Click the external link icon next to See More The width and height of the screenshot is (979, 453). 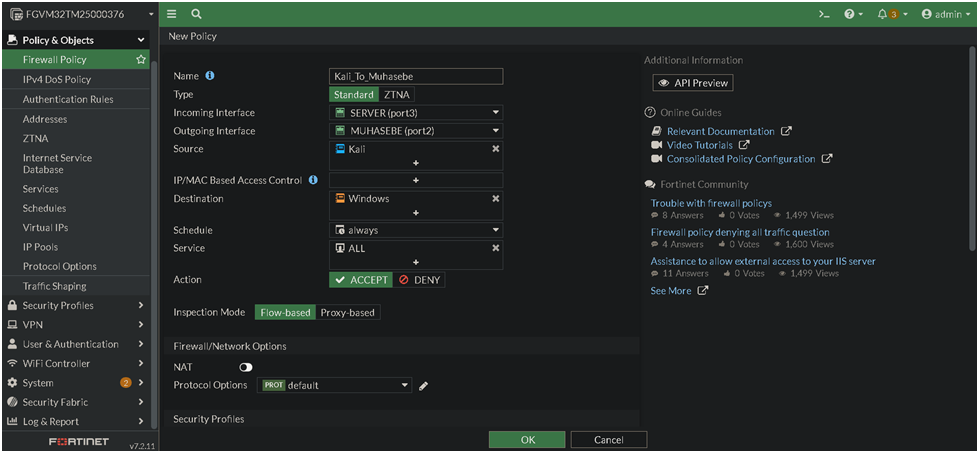coord(703,291)
